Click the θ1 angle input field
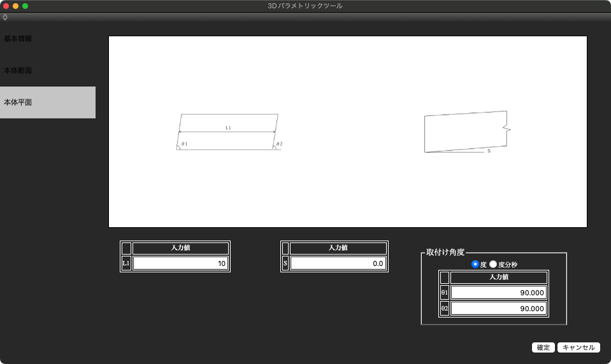Screen dimensions: 611x364 pos(498,293)
